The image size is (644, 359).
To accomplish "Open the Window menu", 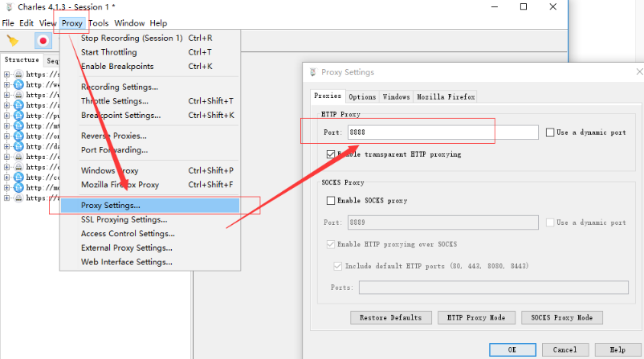I will click(129, 23).
